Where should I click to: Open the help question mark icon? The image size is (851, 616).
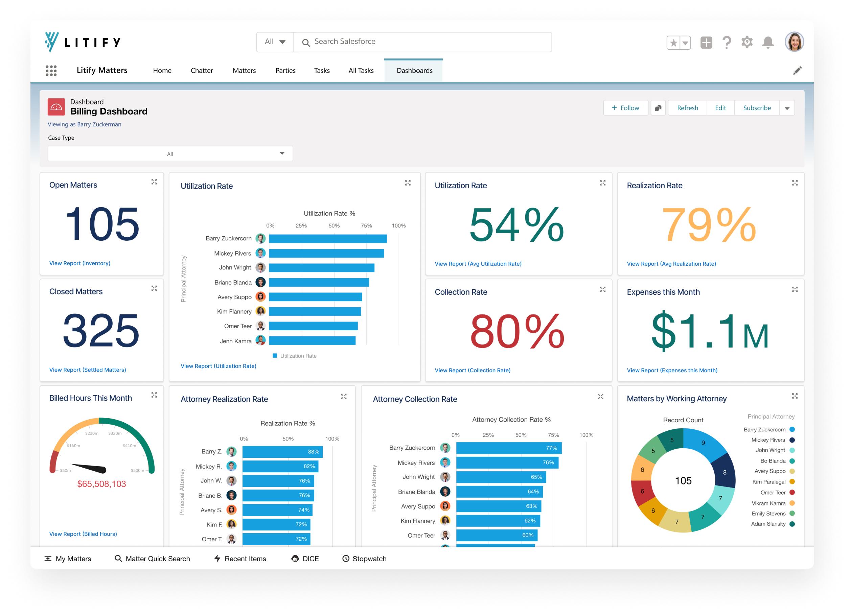point(727,42)
